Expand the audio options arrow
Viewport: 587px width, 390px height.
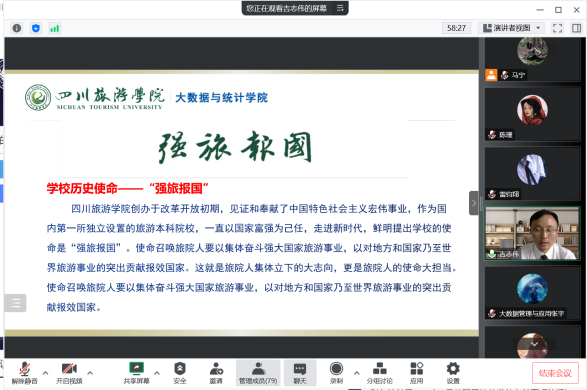click(x=45, y=373)
